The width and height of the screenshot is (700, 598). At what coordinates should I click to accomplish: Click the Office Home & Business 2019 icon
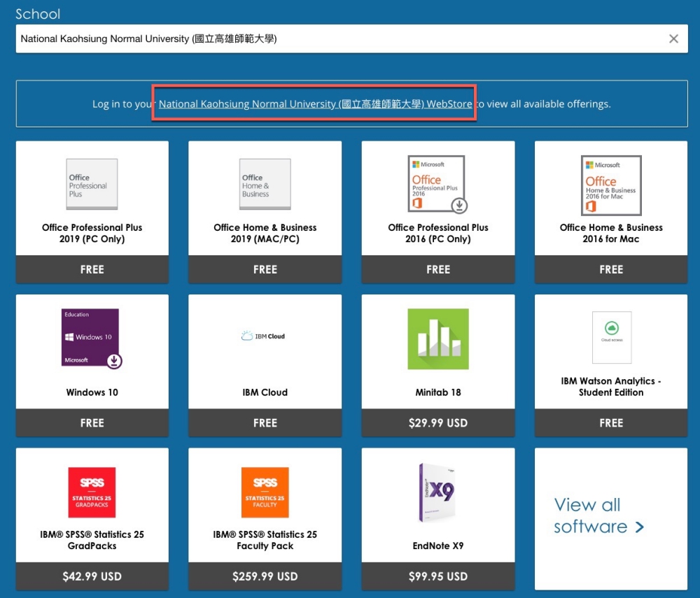click(x=265, y=184)
